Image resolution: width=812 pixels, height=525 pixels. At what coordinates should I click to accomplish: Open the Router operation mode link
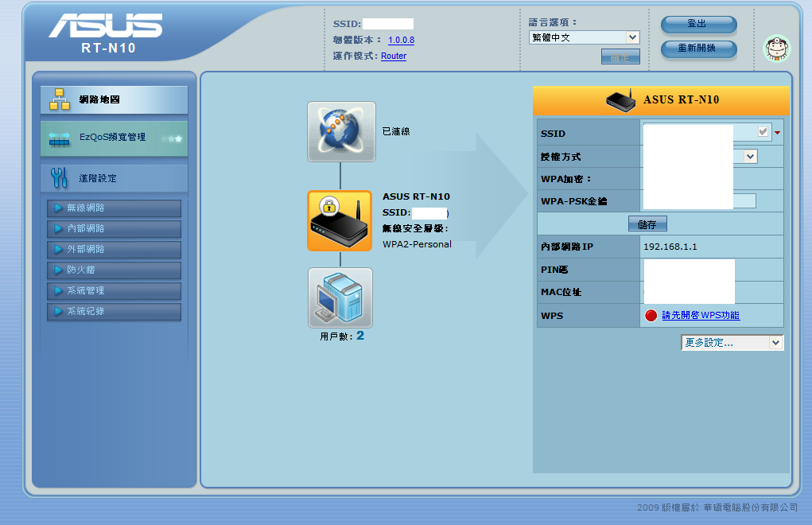pos(394,56)
